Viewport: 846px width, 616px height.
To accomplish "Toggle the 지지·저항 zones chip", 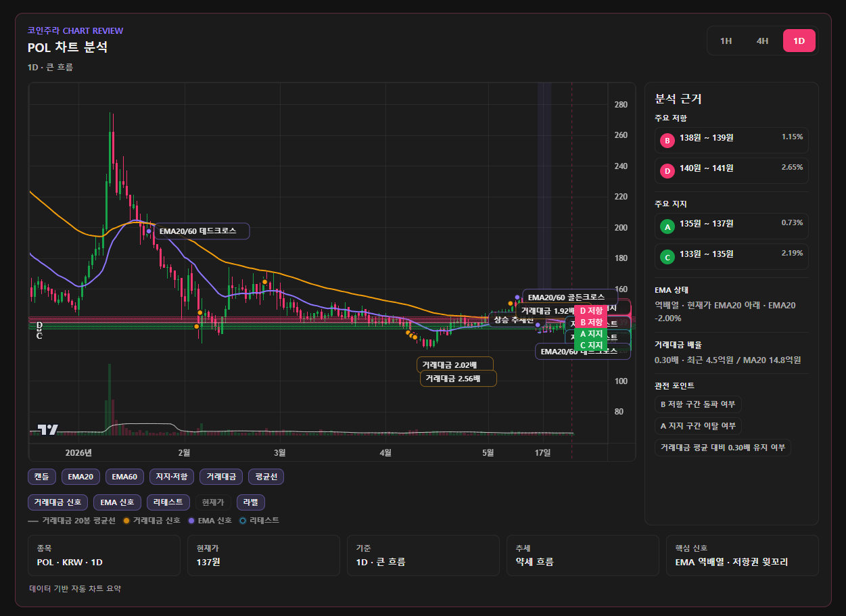I will (171, 477).
